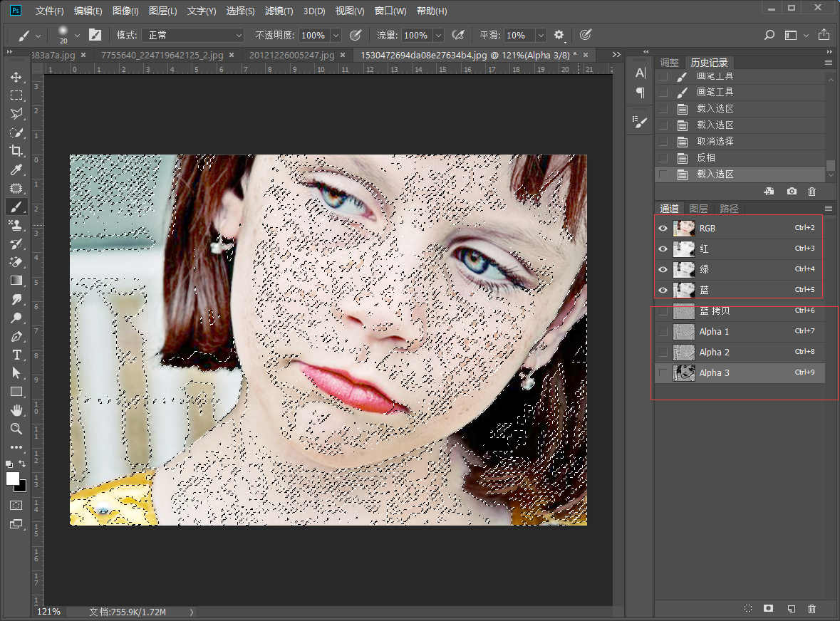Click the 反相 history state

click(705, 158)
